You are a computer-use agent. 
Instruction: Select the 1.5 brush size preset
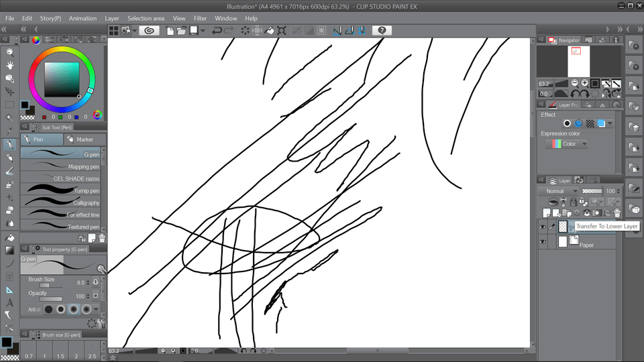click(x=60, y=356)
